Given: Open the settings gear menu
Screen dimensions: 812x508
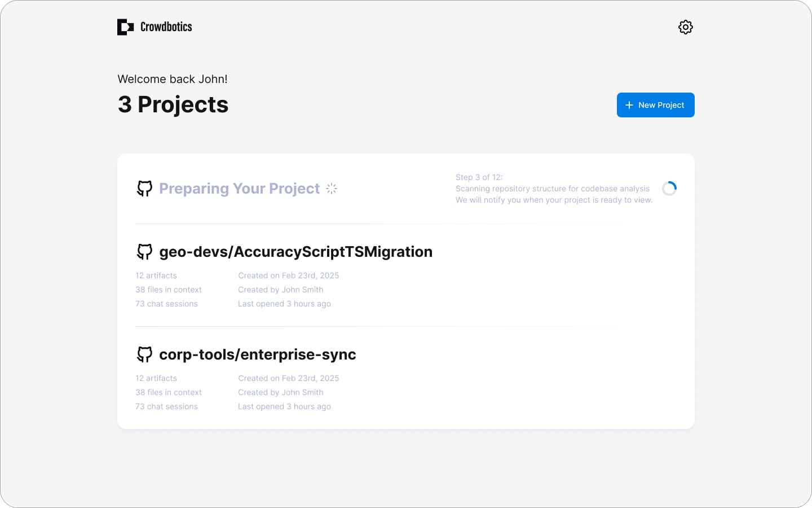Looking at the screenshot, I should (685, 27).
